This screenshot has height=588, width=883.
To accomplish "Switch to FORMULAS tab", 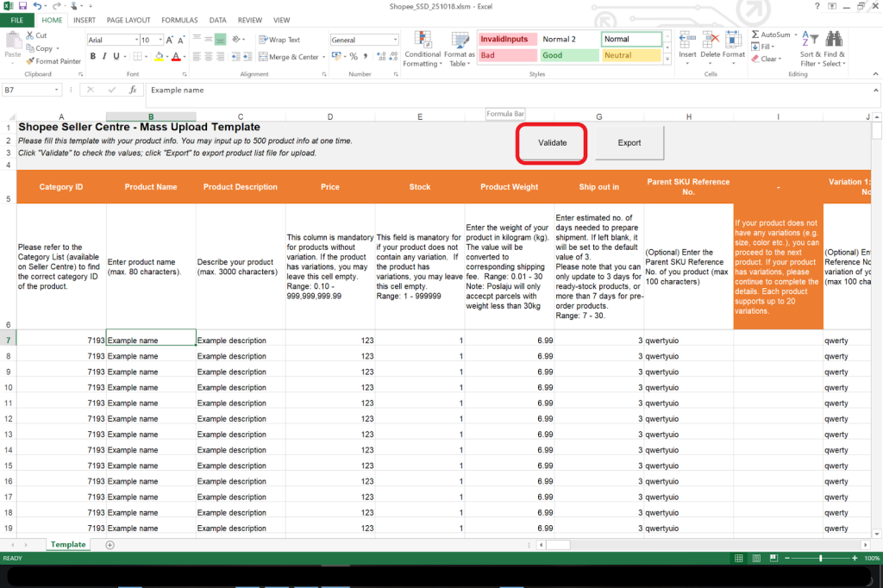I will click(179, 21).
